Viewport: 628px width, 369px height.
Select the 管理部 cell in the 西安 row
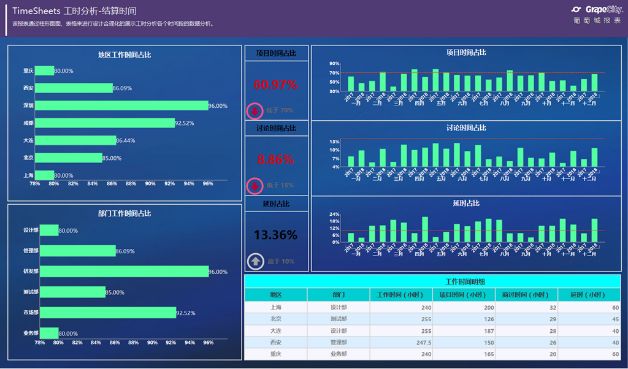point(339,343)
